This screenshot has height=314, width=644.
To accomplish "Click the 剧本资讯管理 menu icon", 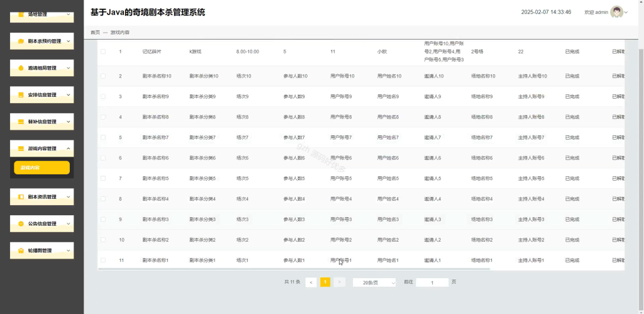I will [21, 197].
